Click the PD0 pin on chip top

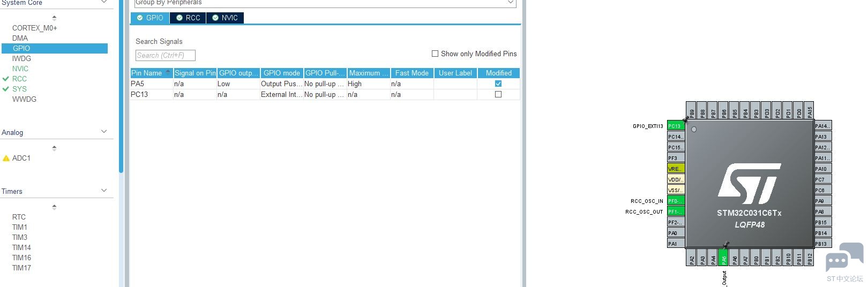798,111
